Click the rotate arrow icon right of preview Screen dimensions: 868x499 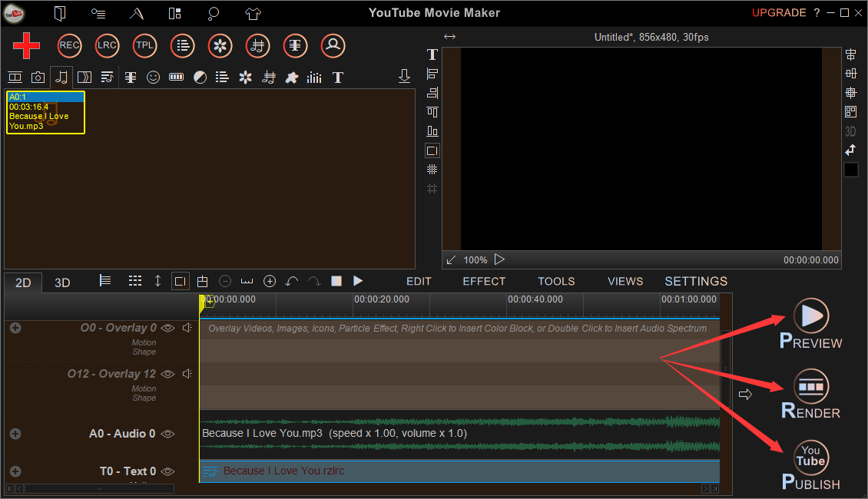coord(851,150)
